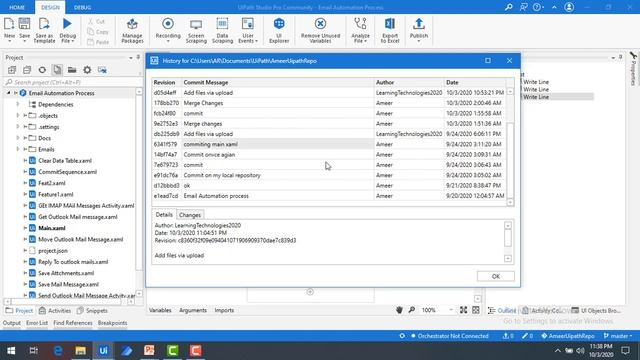Publish the project

point(419,29)
